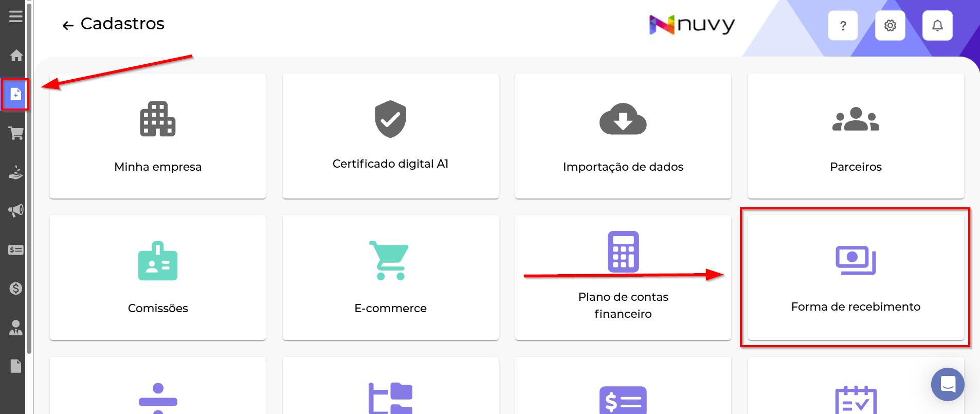Click the megaphone marketing sidebar icon
The height and width of the screenshot is (414, 980).
click(16, 210)
